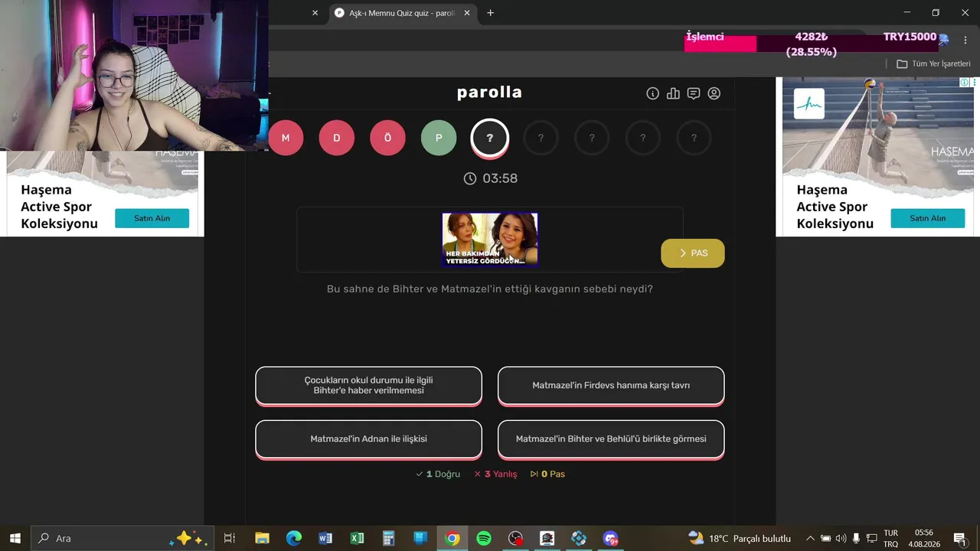This screenshot has height=551, width=980.
Task: Choose answer about Bihter ve Behlül'ü birlikte görmesi
Action: click(611, 439)
